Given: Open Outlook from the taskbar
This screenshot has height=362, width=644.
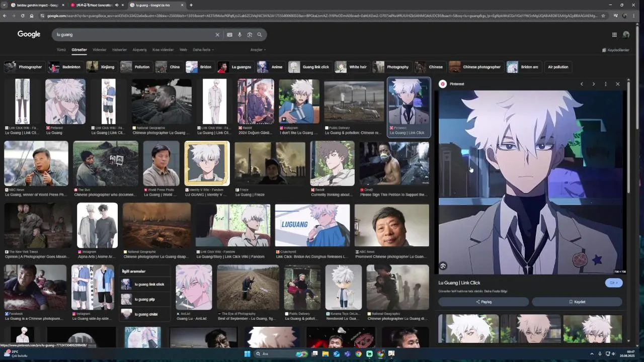Looking at the screenshot, I should [x=337, y=354].
